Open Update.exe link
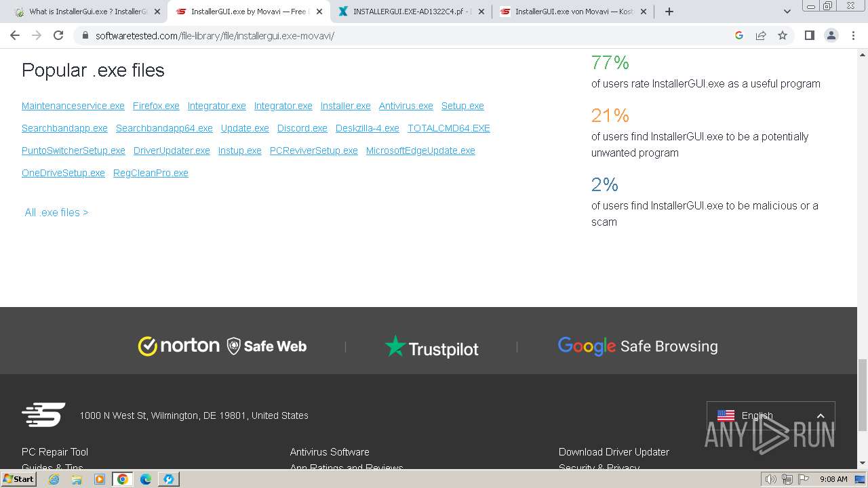The width and height of the screenshot is (868, 488). [245, 128]
